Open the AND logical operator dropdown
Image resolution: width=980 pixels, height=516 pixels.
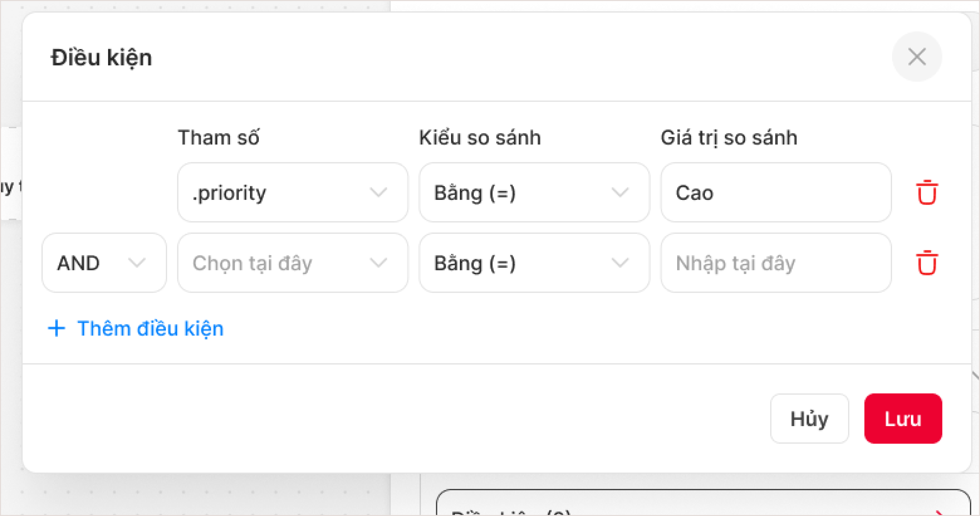[104, 263]
